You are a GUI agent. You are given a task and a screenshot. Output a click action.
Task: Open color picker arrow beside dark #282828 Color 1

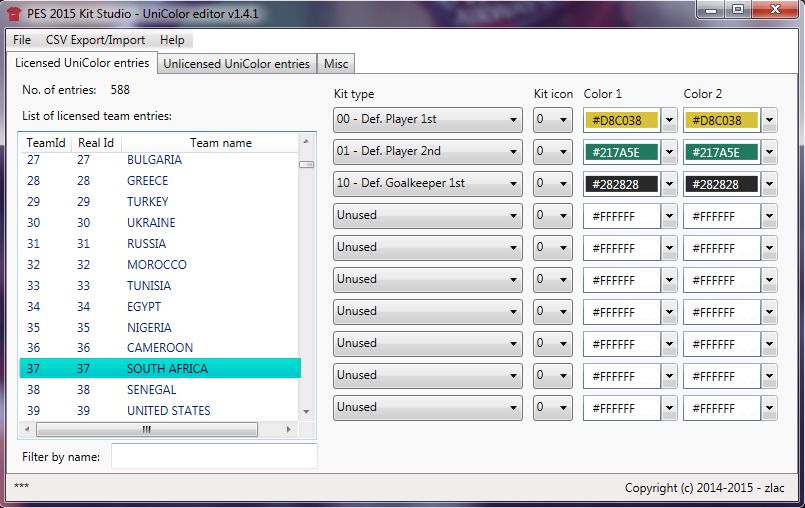coord(669,184)
